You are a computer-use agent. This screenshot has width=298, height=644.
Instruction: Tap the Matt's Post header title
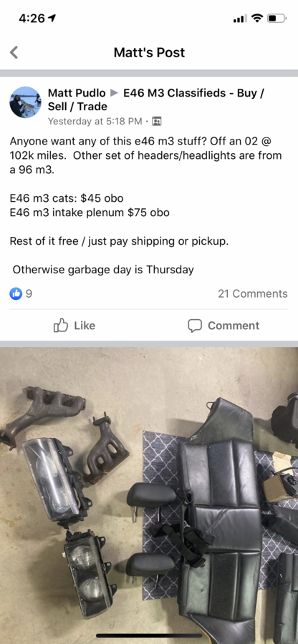(x=149, y=52)
